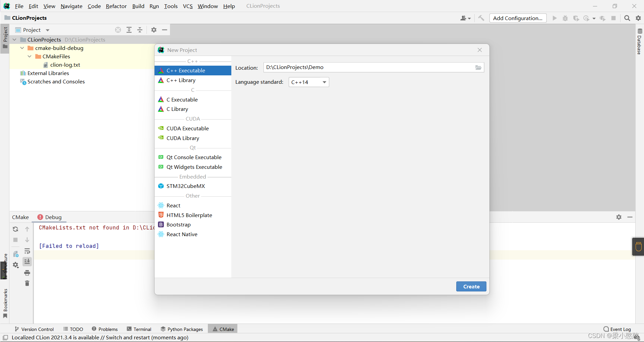Select clion-log.txt in project tree
Screen dimensions: 644x342
(65, 65)
